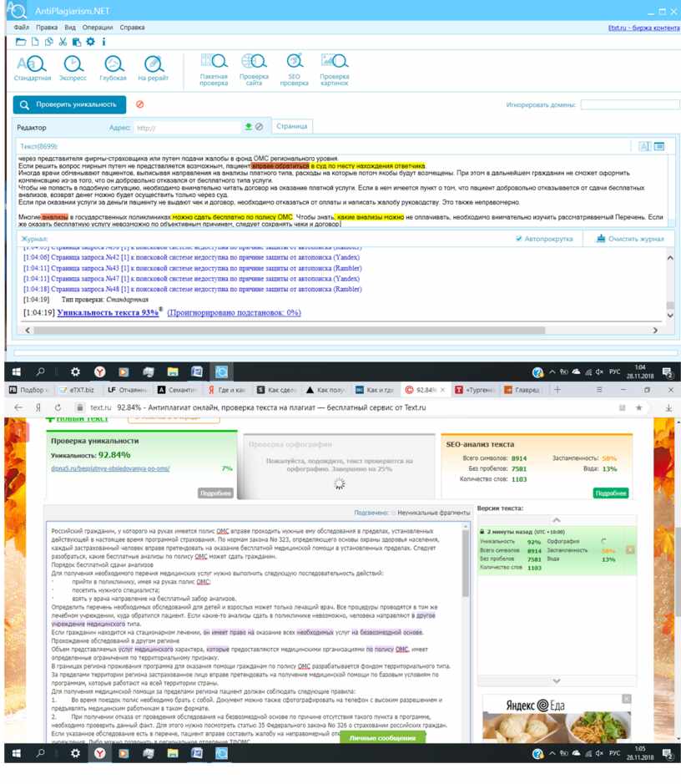Click the reload icon in the browser

58,407
